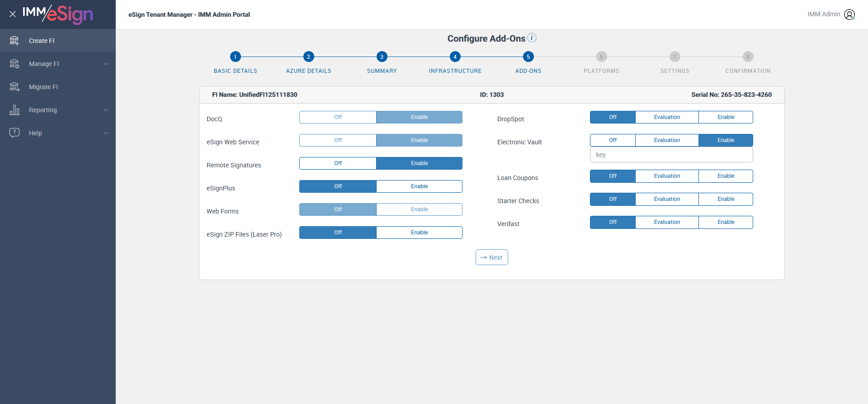The width and height of the screenshot is (868, 404).
Task: Switch to the BASIC DETAILS step label
Action: click(x=235, y=71)
